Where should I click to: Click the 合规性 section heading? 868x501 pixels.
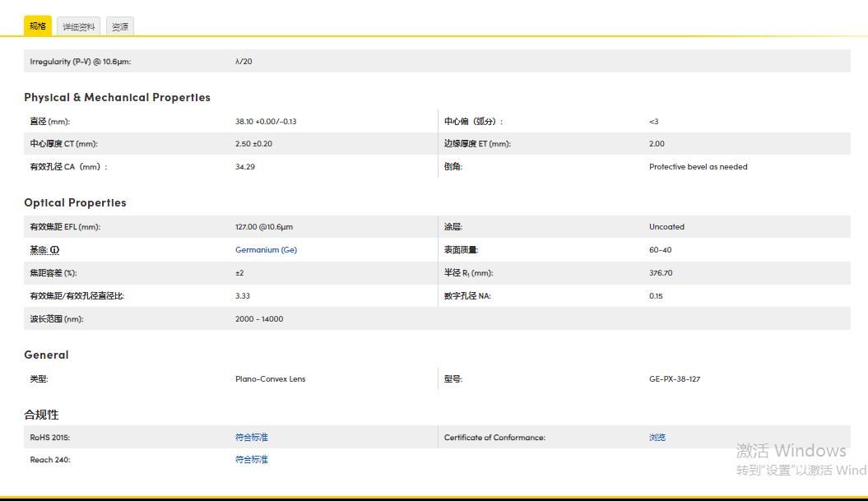(39, 415)
